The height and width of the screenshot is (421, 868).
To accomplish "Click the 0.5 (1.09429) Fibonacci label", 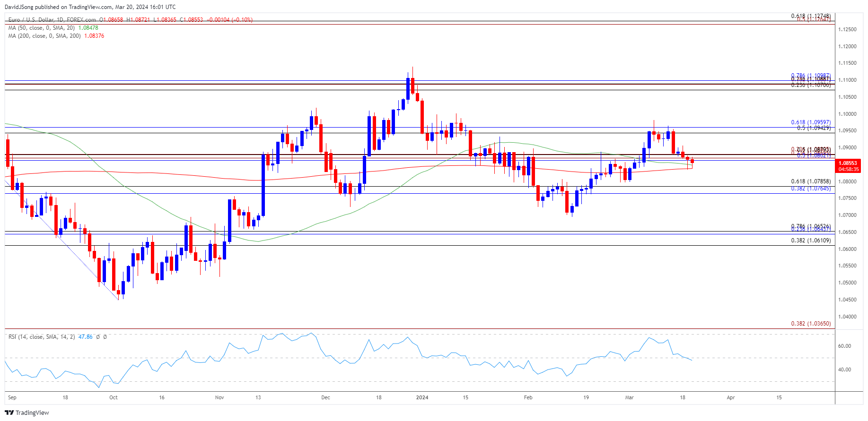I will coord(814,128).
